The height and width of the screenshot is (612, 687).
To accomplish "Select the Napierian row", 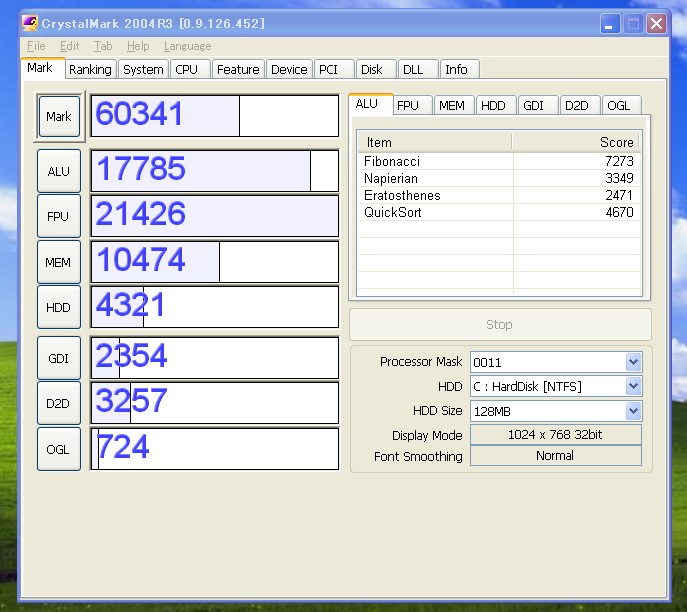I will pos(499,178).
